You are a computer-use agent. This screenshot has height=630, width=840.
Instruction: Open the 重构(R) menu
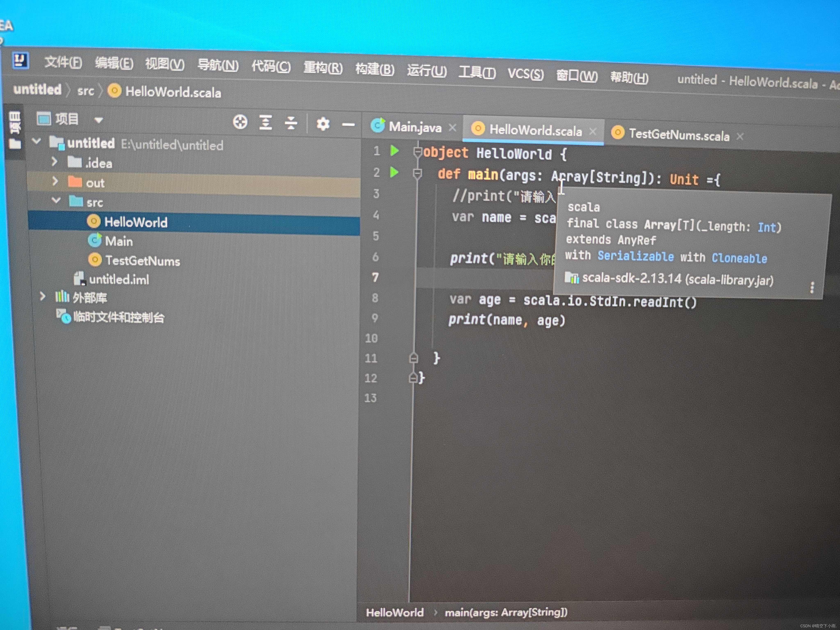coord(323,68)
